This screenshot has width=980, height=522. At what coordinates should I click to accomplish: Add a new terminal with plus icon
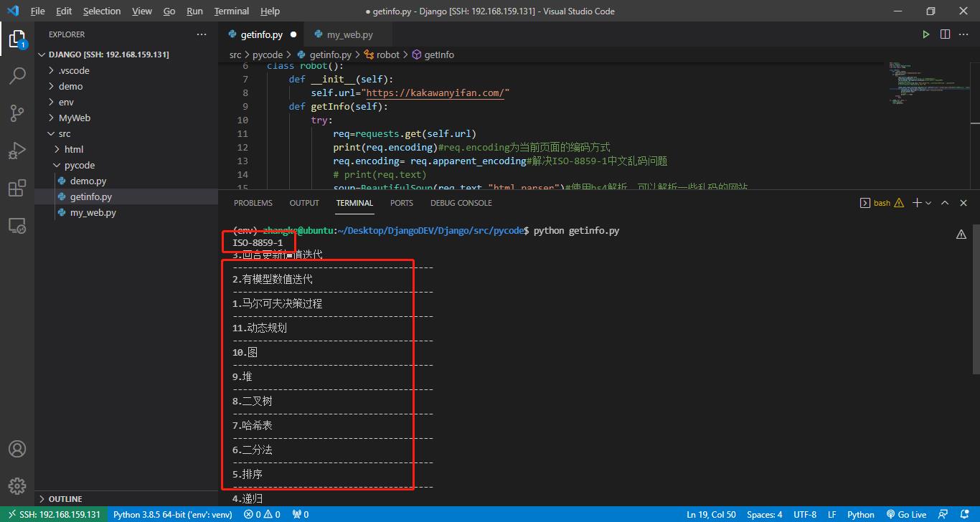(x=916, y=203)
